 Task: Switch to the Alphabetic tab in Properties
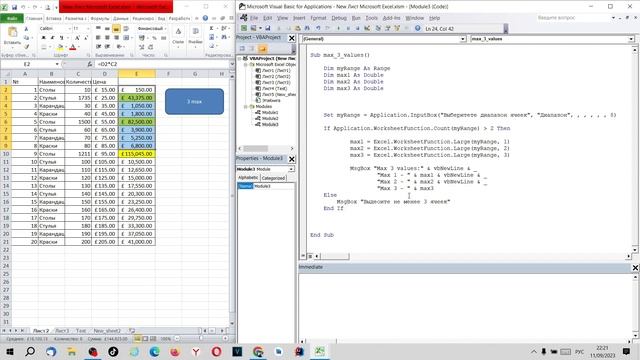[x=248, y=178]
